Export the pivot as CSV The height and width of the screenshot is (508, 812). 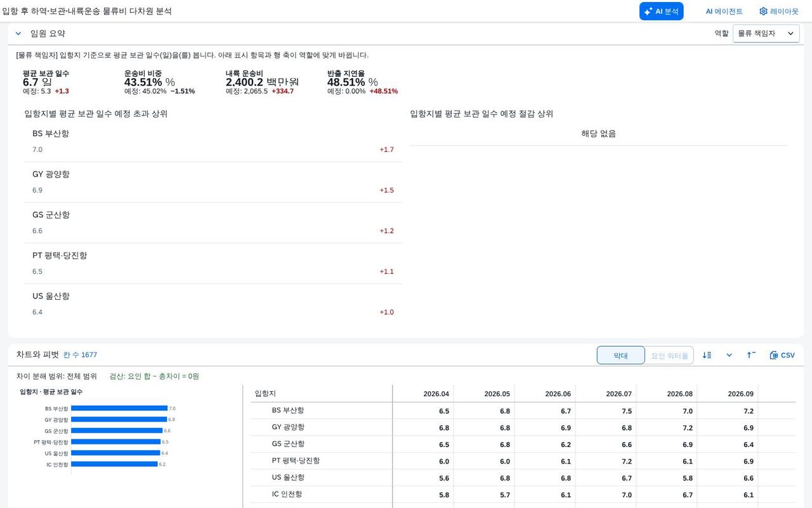[782, 356]
